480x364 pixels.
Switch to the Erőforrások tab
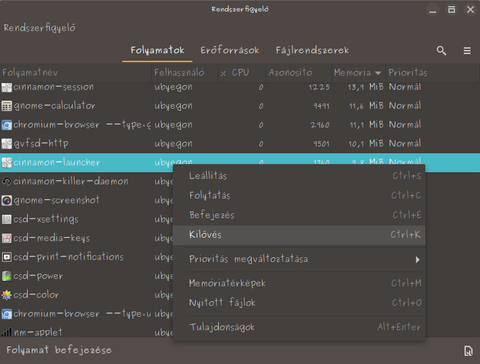pos(229,51)
